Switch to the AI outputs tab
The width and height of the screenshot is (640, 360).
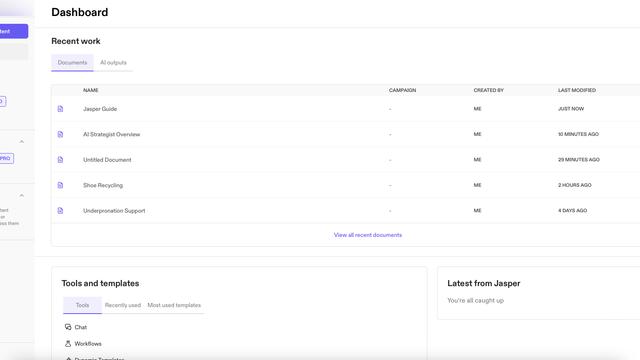click(x=113, y=62)
